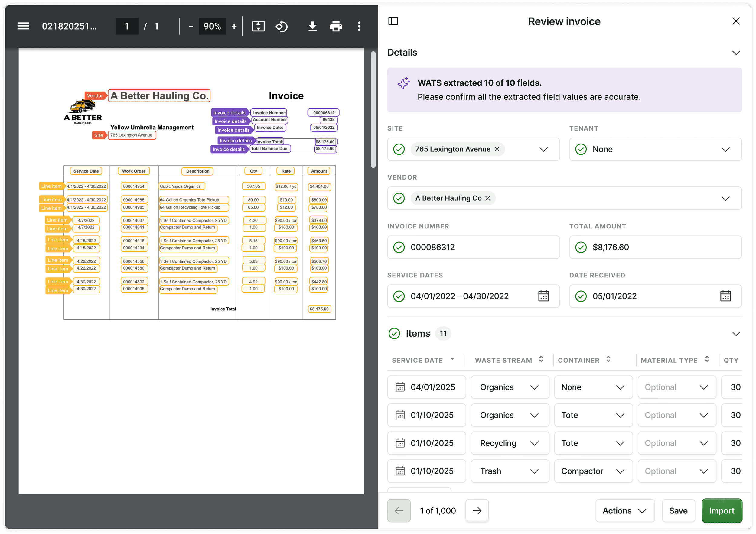The height and width of the screenshot is (534, 756).
Task: Download the invoice PDF
Action: 312,26
